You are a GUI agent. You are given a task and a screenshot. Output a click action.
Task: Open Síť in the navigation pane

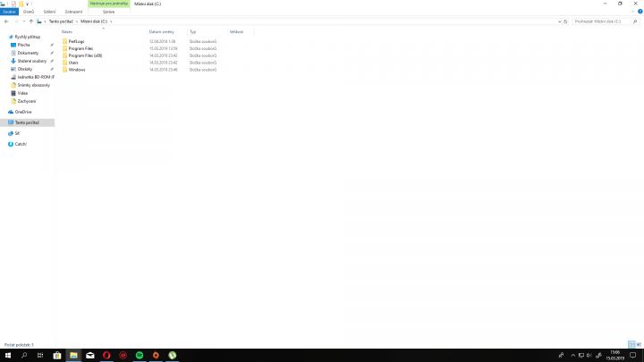click(17, 133)
